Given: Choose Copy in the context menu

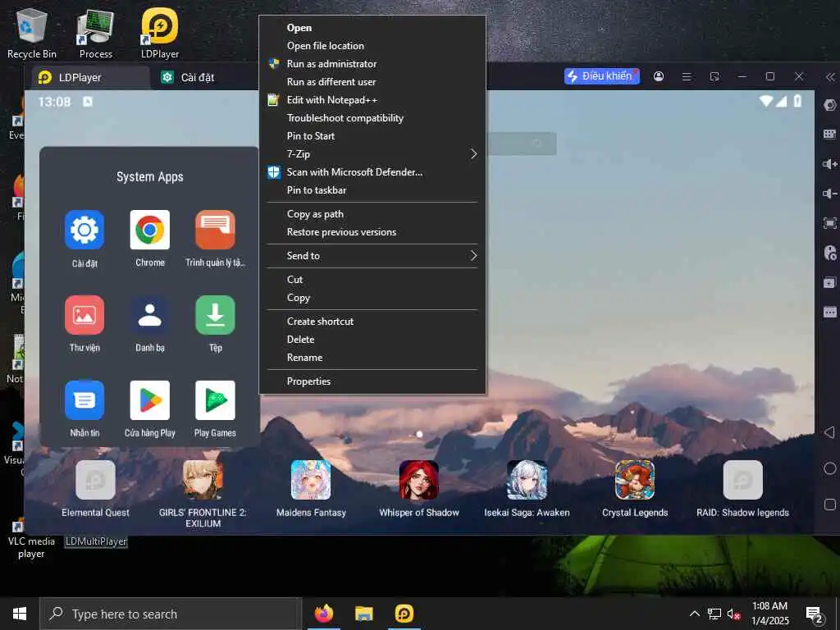Looking at the screenshot, I should (x=372, y=298).
